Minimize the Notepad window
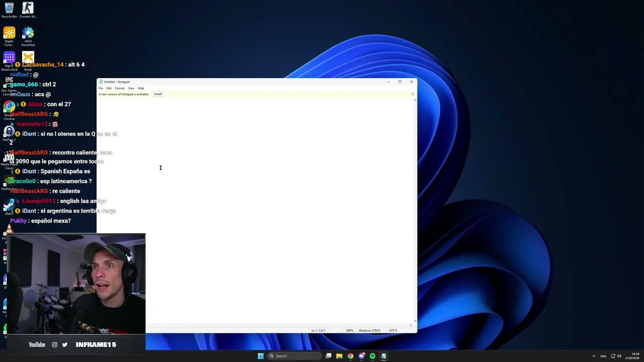This screenshot has width=644, height=362. coord(388,81)
